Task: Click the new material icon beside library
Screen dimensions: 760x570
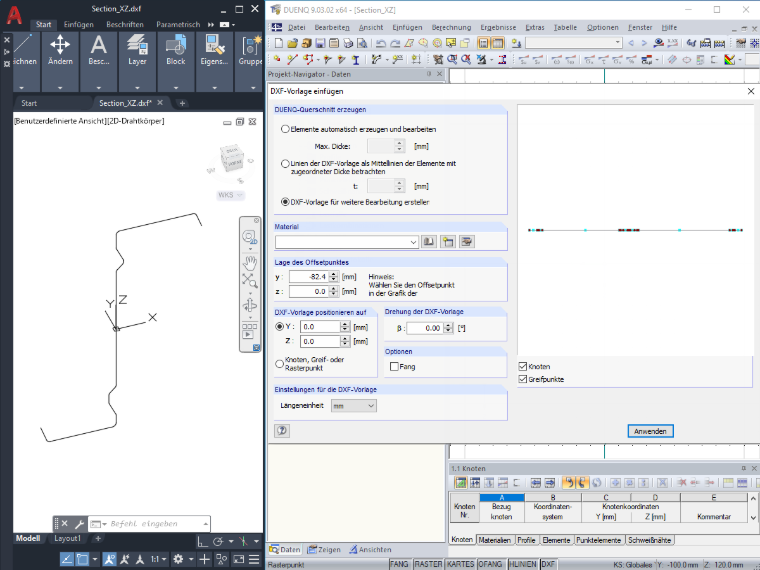Action: tap(448, 241)
